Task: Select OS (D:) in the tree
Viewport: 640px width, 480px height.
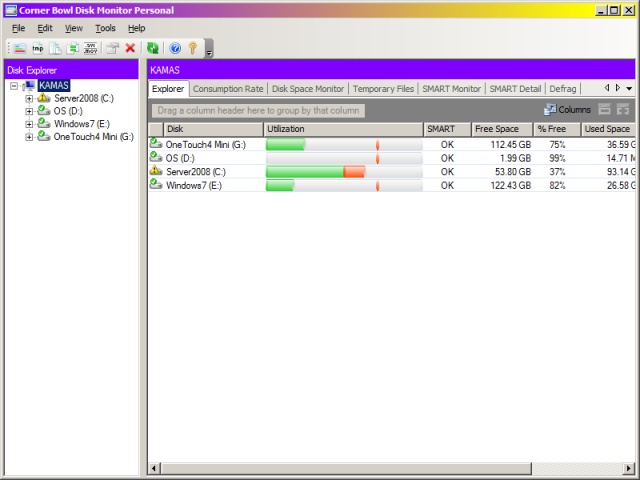Action: [x=68, y=111]
